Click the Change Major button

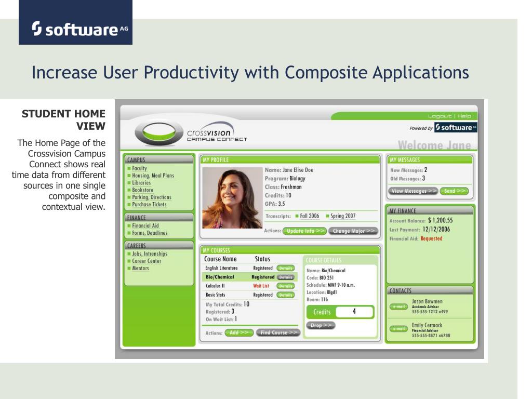(x=353, y=231)
